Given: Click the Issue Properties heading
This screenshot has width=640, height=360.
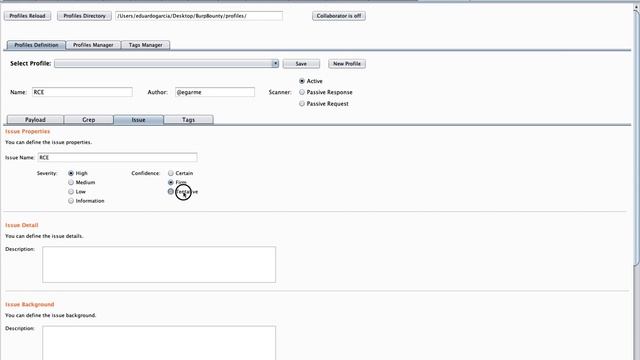Looking at the screenshot, I should click(27, 131).
